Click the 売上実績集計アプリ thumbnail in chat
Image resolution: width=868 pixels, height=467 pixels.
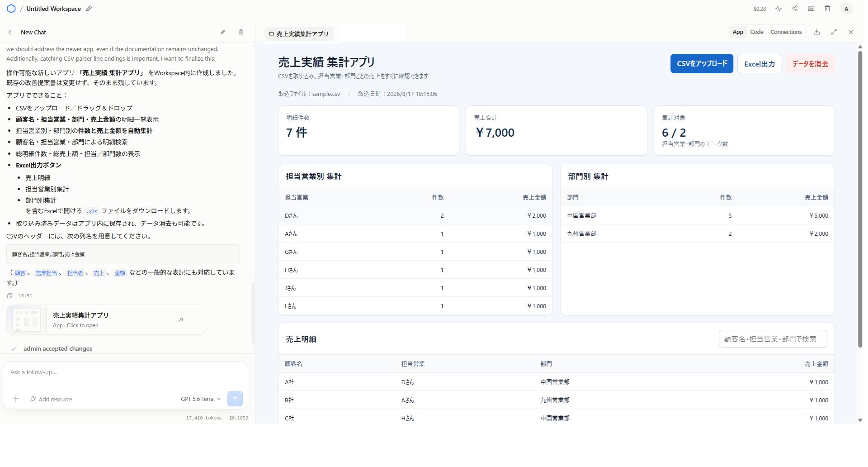[x=27, y=320]
